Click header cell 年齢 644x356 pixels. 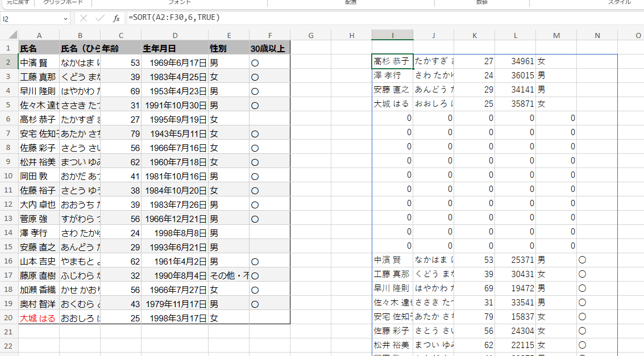pos(121,48)
